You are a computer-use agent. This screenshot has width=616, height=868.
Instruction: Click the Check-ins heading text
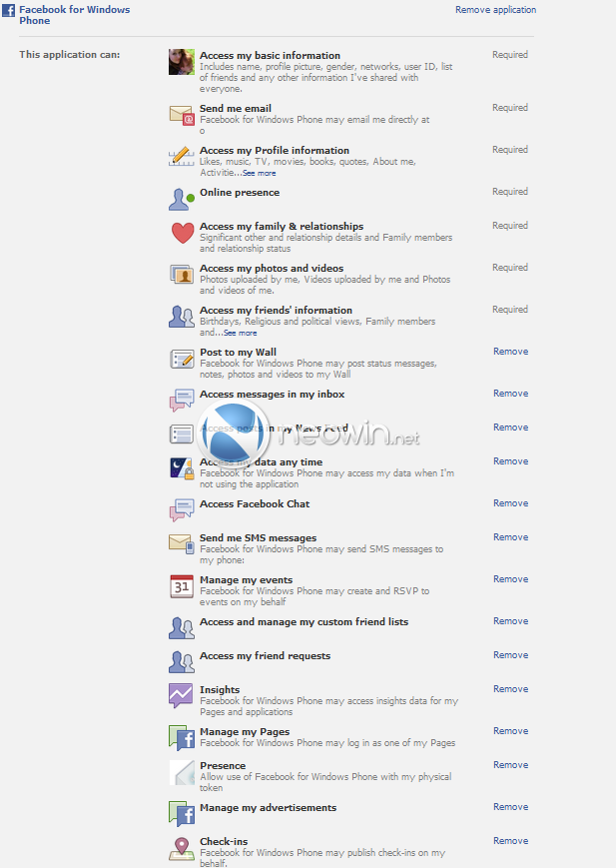[224, 841]
